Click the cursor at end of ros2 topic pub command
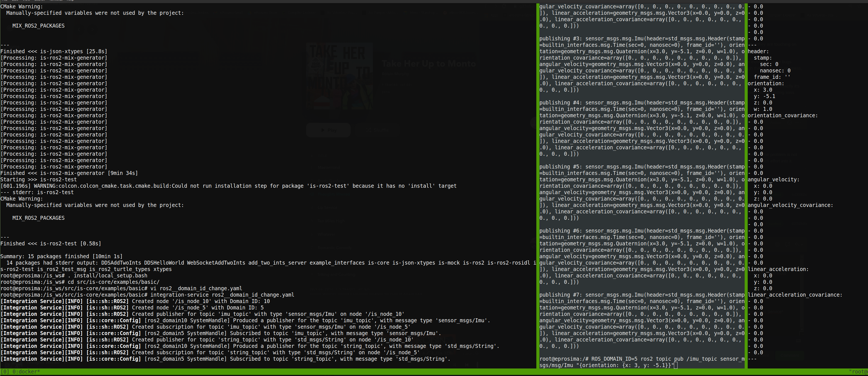The height and width of the screenshot is (376, 868). click(x=676, y=365)
